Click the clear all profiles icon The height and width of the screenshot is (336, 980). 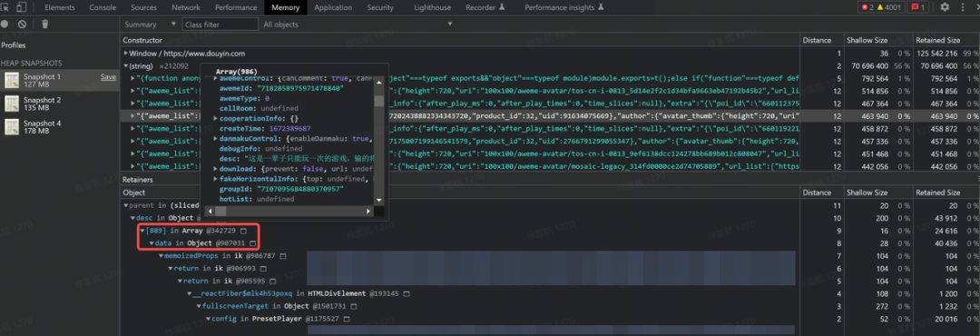[22, 25]
